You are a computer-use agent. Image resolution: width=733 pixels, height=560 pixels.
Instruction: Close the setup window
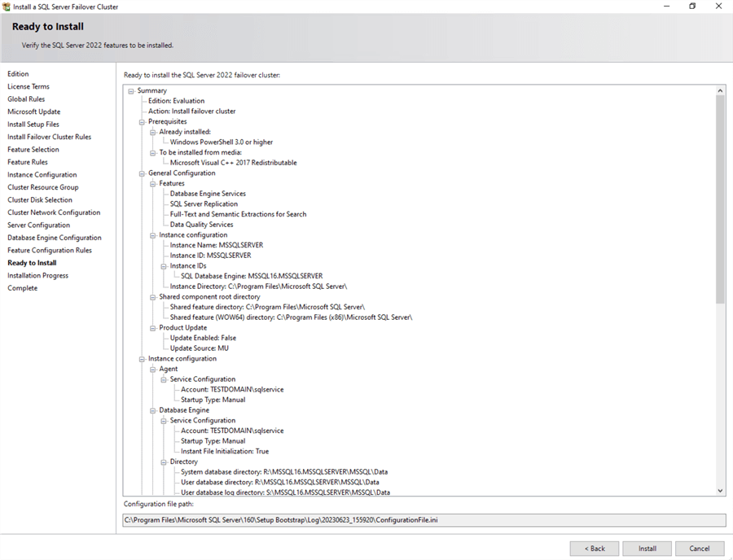pyautogui.click(x=718, y=6)
